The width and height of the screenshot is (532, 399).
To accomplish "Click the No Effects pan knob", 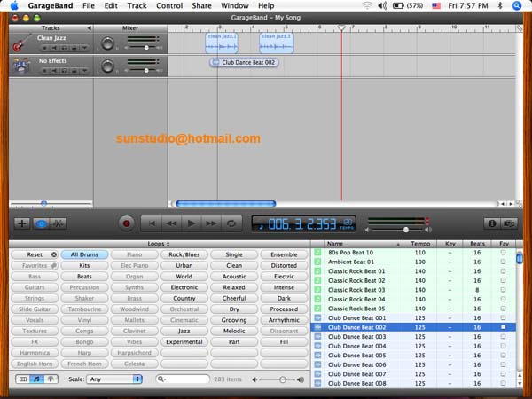I will pyautogui.click(x=107, y=66).
